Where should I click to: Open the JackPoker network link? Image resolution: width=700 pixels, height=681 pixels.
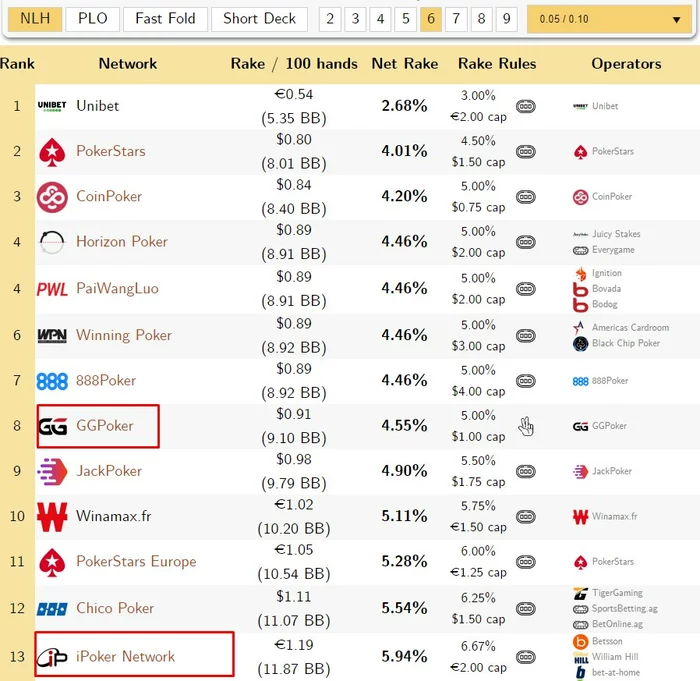(x=109, y=471)
